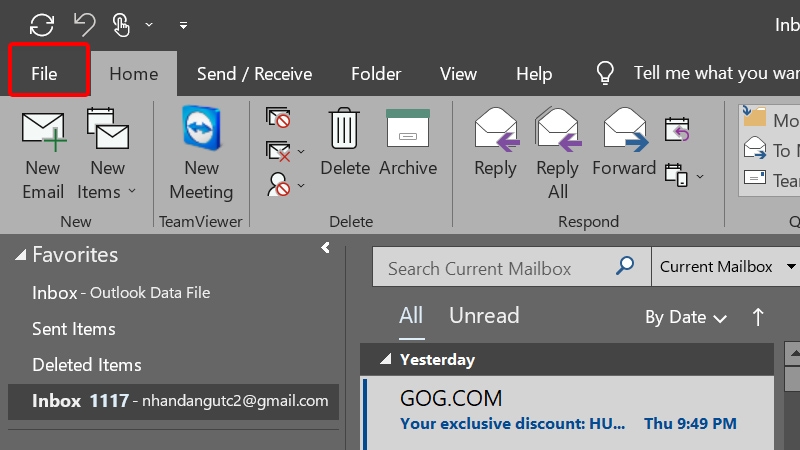This screenshot has height=450, width=800.
Task: Click the search magnifier icon
Action: [x=625, y=266]
